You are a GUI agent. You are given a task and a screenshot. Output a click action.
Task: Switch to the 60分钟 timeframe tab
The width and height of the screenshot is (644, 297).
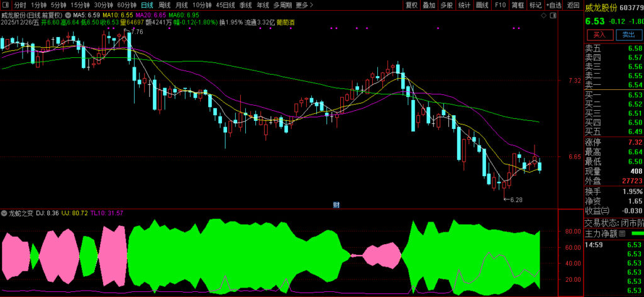(x=127, y=5)
